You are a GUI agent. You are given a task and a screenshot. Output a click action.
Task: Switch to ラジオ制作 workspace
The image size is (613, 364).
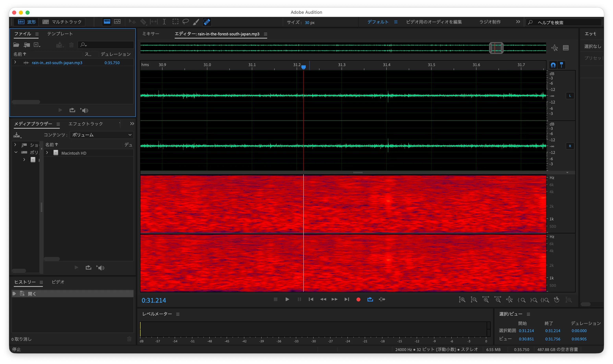pyautogui.click(x=490, y=22)
